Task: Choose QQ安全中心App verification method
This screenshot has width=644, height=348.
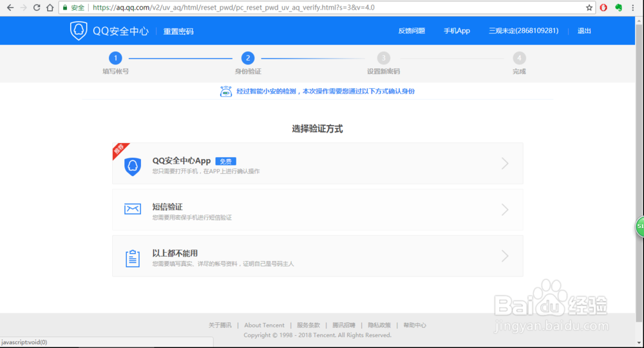Action: [317, 164]
